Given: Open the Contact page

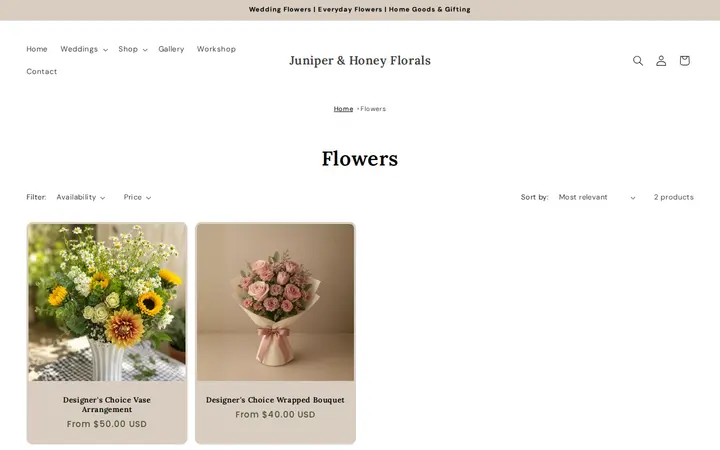Looking at the screenshot, I should pos(42,72).
